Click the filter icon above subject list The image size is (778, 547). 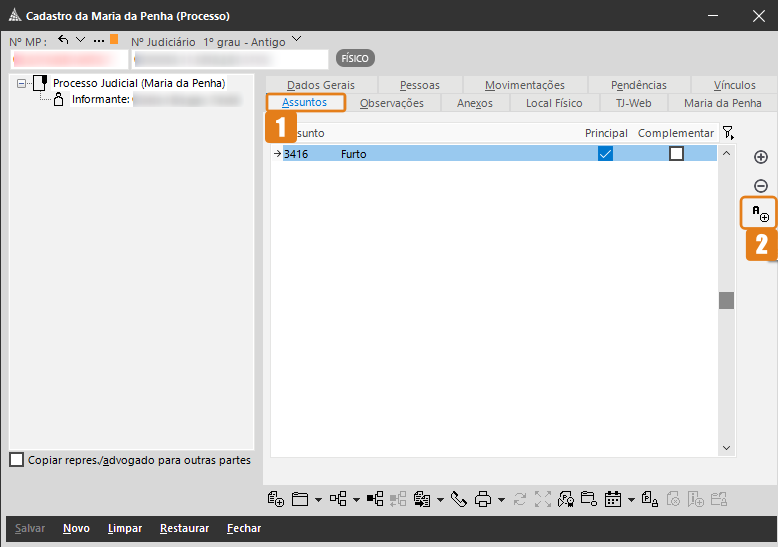727,133
